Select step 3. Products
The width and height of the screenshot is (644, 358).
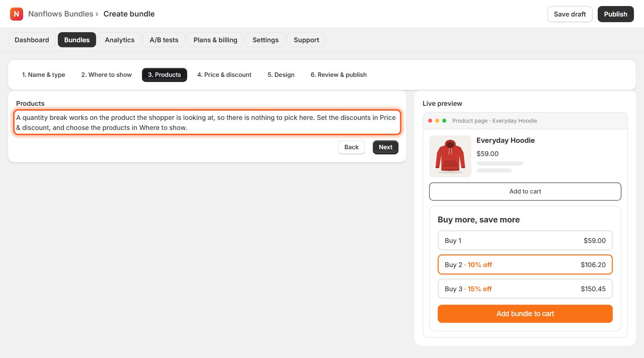164,75
